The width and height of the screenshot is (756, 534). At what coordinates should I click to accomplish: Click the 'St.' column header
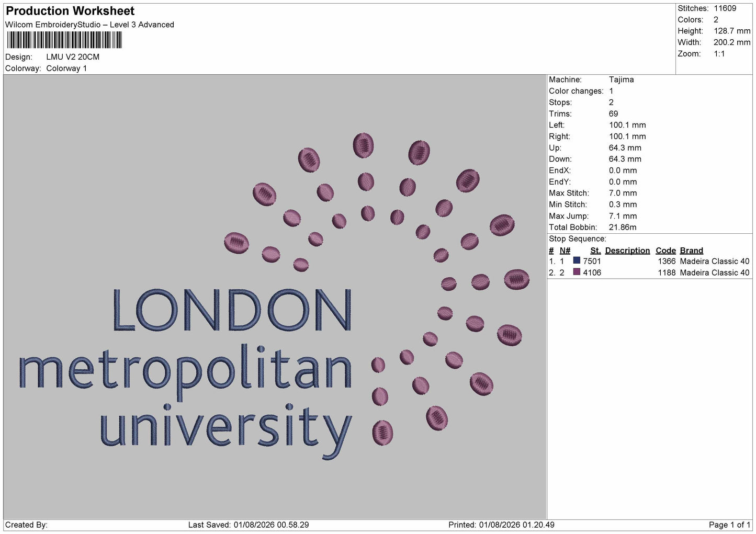pos(595,251)
